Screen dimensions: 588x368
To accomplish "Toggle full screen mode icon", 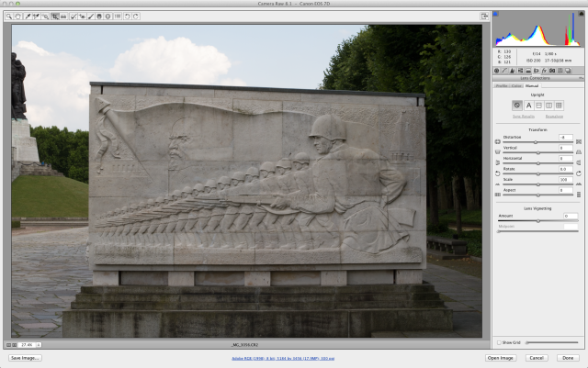I will pos(484,17).
